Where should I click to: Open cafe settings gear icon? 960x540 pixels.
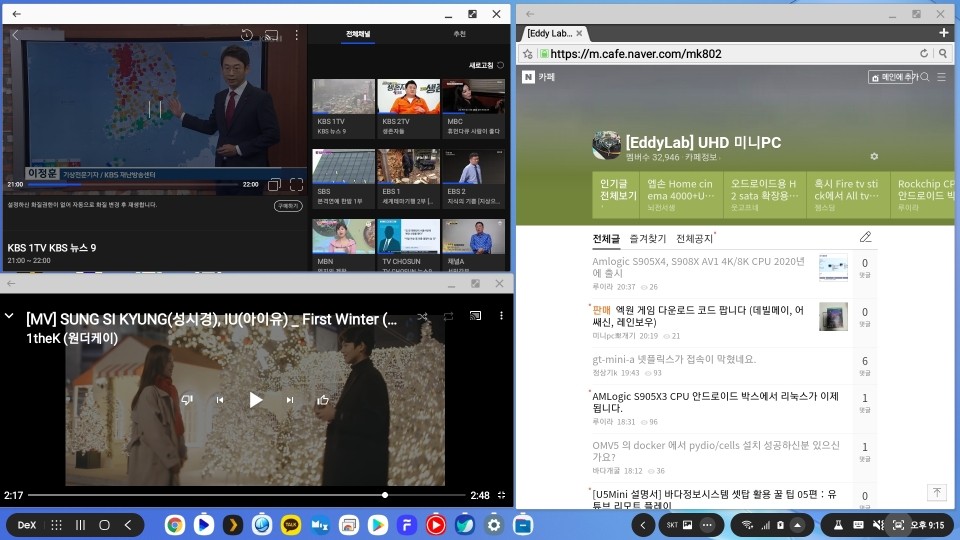click(874, 156)
